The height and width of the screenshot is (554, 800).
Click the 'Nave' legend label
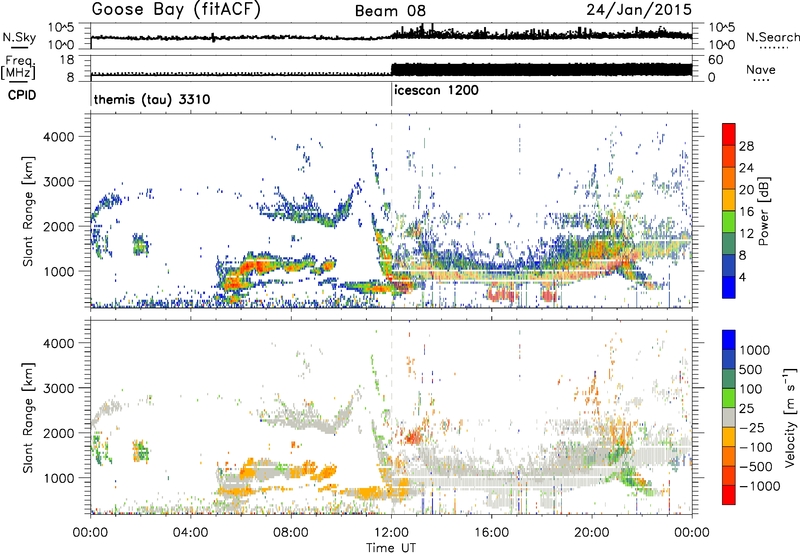point(760,69)
